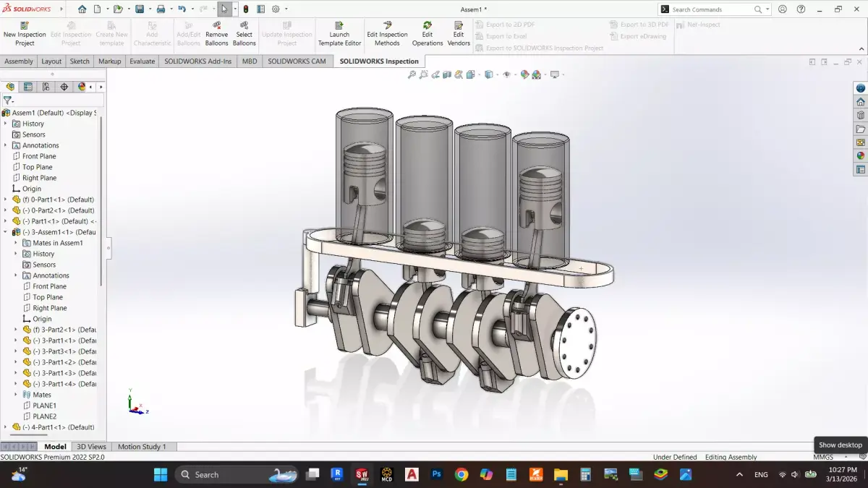Switch to Markup tab
This screenshot has height=488, width=868.
click(110, 61)
